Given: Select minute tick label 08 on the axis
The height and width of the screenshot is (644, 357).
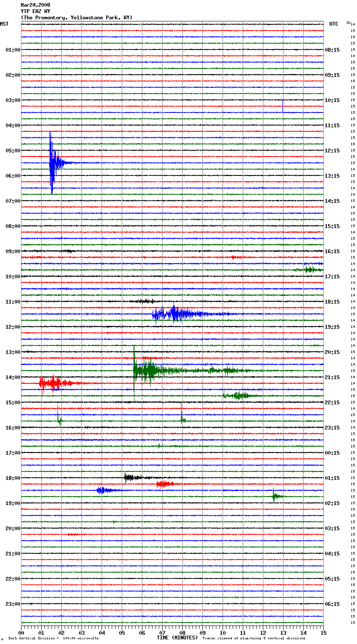Looking at the screenshot, I should [182, 633].
